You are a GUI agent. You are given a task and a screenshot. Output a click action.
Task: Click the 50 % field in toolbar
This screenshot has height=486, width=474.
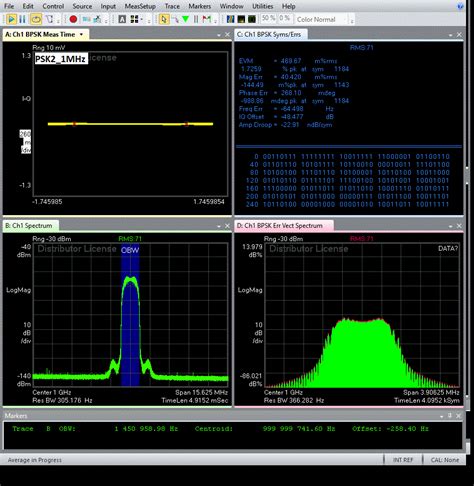pos(269,18)
